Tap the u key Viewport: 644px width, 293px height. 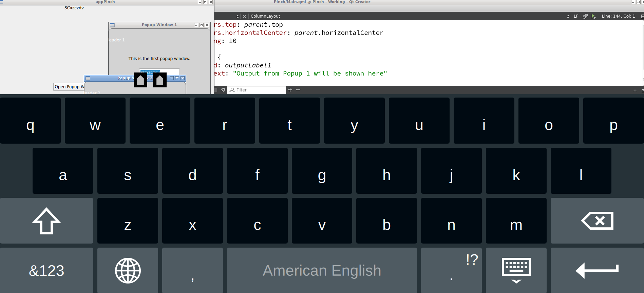419,121
